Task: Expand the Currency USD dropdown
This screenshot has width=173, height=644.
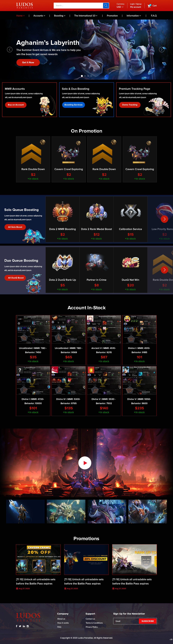Action: click(120, 7)
